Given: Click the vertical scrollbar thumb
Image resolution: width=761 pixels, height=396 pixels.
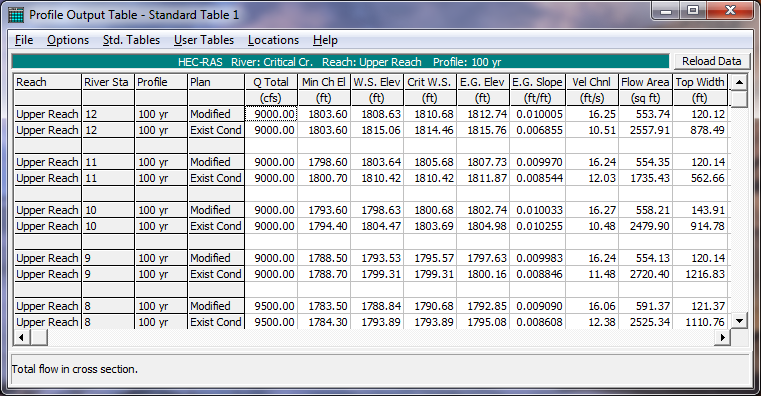Looking at the screenshot, I should click(739, 99).
